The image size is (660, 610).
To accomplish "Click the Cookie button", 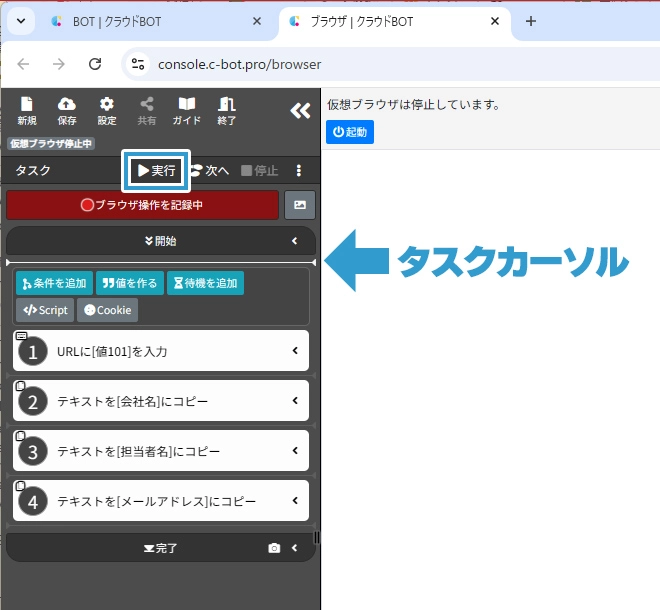I will [x=107, y=310].
